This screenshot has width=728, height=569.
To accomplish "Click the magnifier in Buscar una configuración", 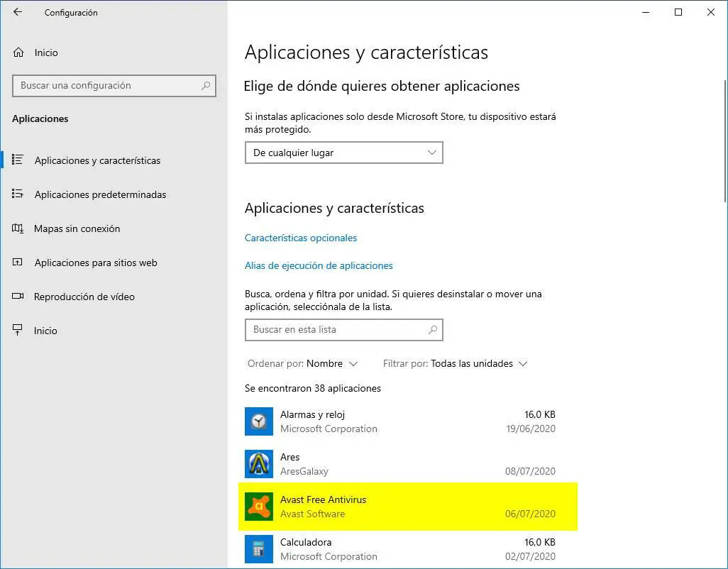I will (x=206, y=85).
